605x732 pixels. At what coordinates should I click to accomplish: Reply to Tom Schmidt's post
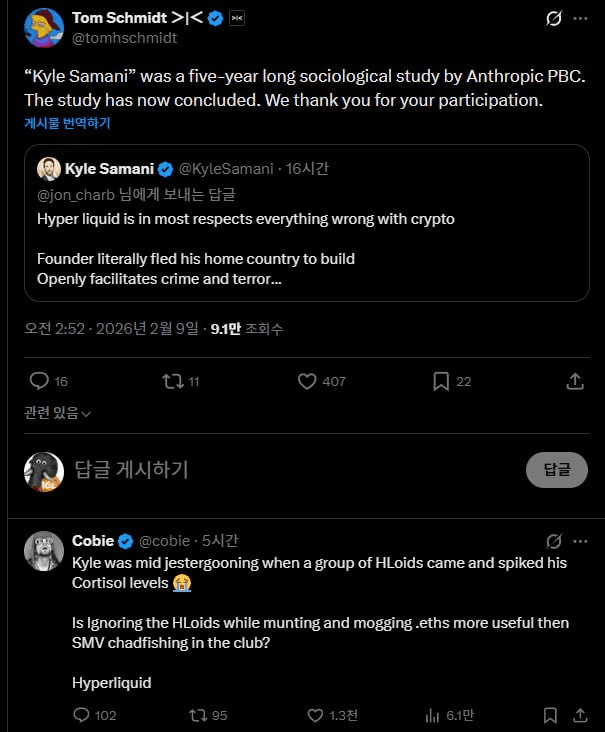click(x=39, y=381)
